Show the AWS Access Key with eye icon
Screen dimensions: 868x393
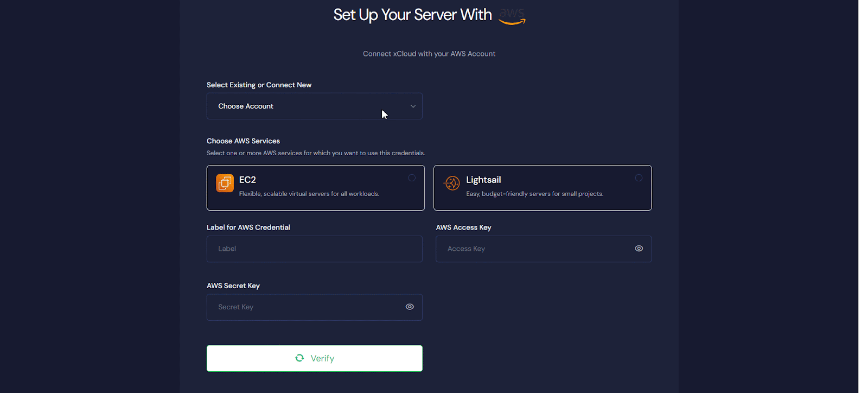pyautogui.click(x=639, y=249)
